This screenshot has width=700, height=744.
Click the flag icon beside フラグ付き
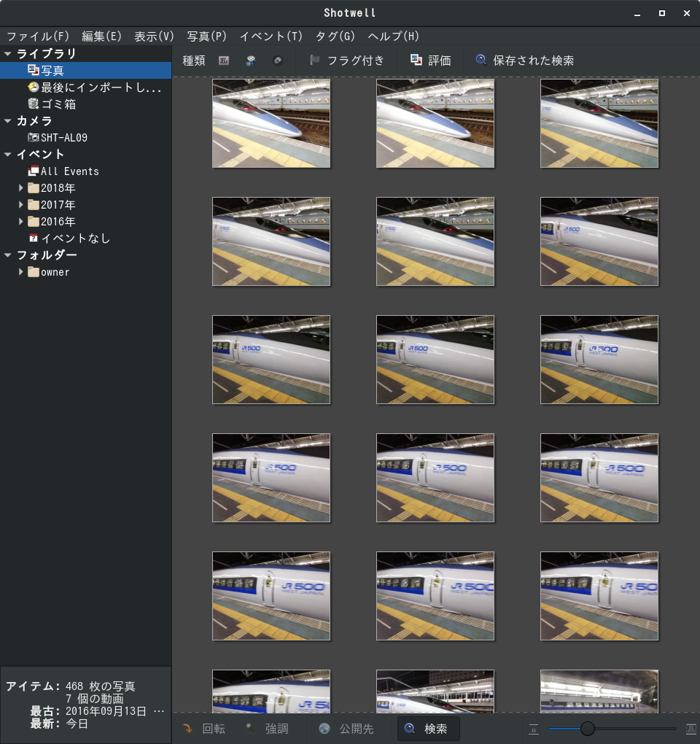point(314,61)
